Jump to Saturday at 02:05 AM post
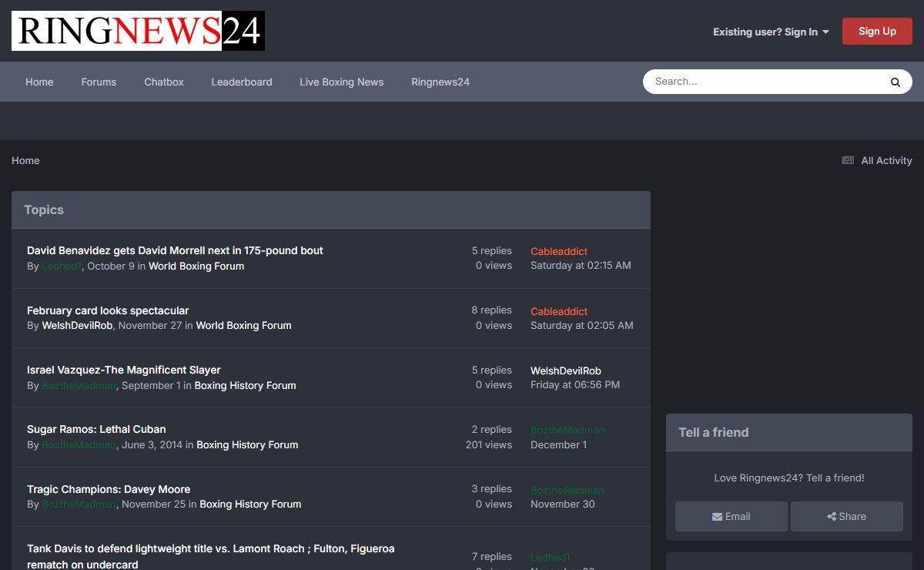924x570 pixels. coord(582,325)
